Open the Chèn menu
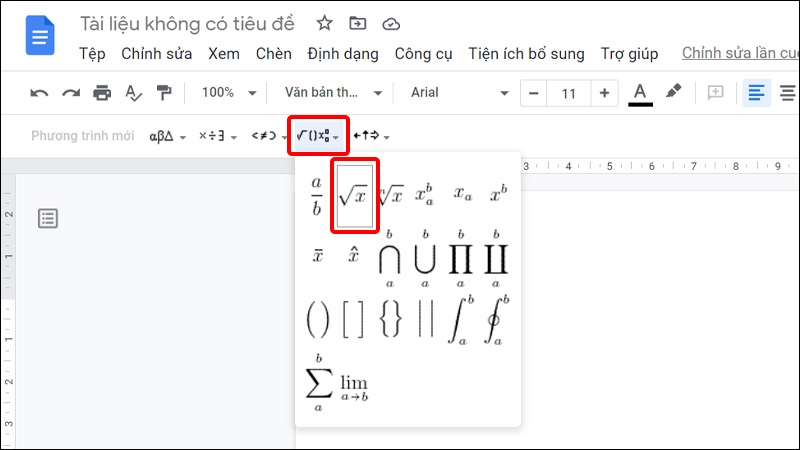Viewport: 800px width, 450px height. click(273, 54)
